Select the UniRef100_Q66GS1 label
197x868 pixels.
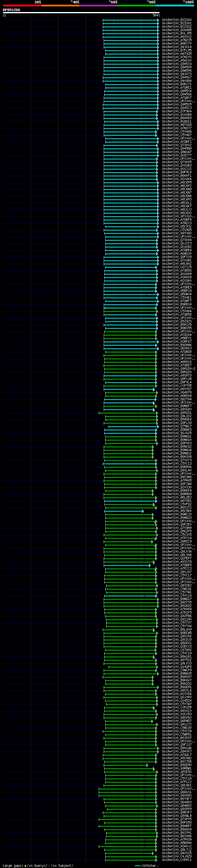(x=176, y=793)
